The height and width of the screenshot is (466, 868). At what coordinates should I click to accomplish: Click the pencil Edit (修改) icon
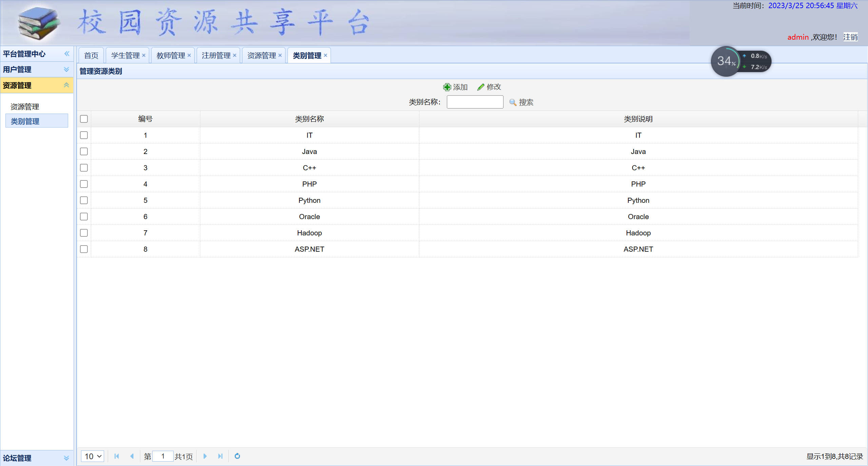click(480, 87)
